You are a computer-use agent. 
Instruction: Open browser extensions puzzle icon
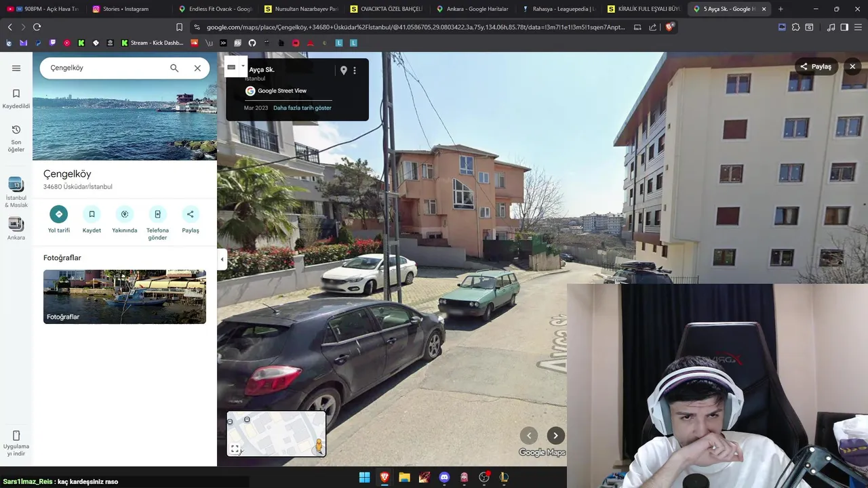pyautogui.click(x=795, y=27)
